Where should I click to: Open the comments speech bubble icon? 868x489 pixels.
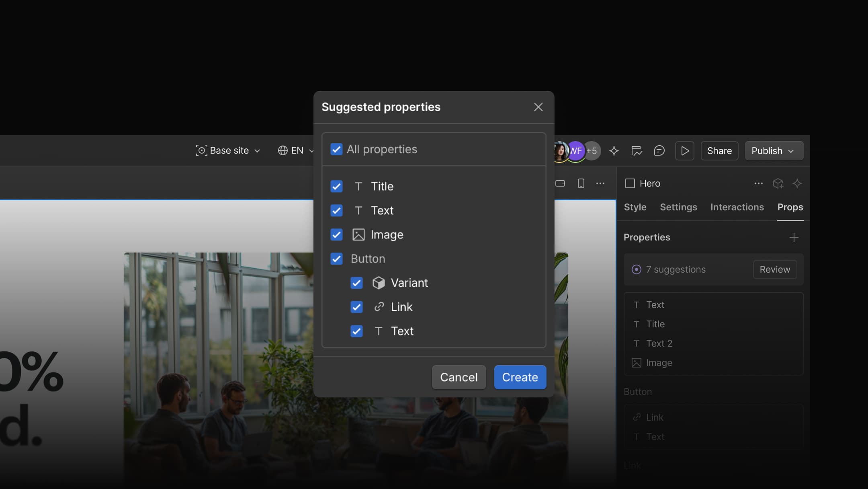(x=659, y=151)
